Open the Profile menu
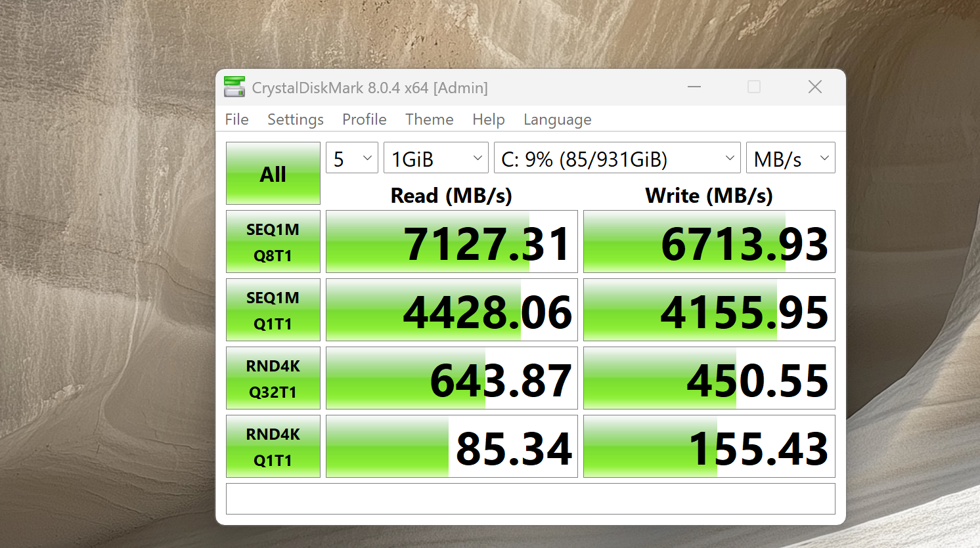Screen dimensions: 980x548 tap(364, 119)
